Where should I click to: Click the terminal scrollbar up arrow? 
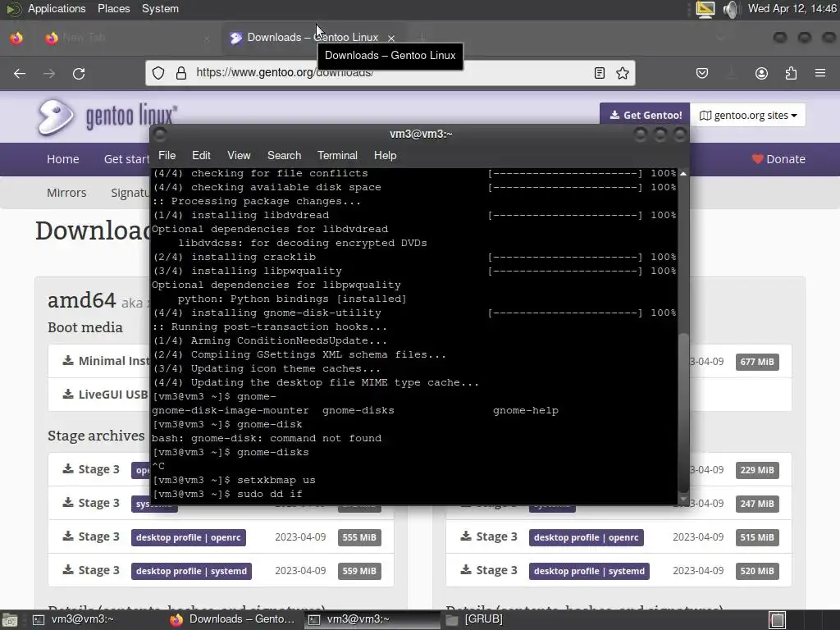[x=683, y=174]
